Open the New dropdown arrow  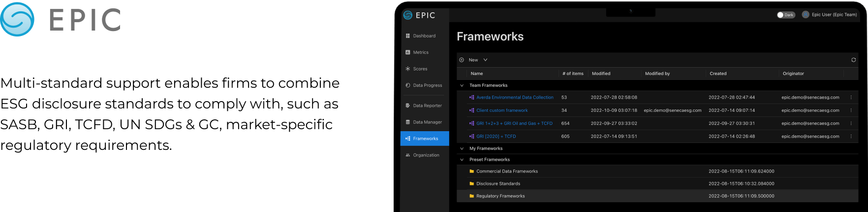485,60
